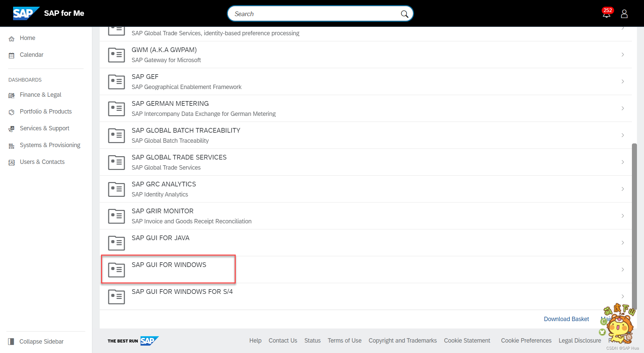Select SAP Identity Analytics description text

tap(160, 194)
